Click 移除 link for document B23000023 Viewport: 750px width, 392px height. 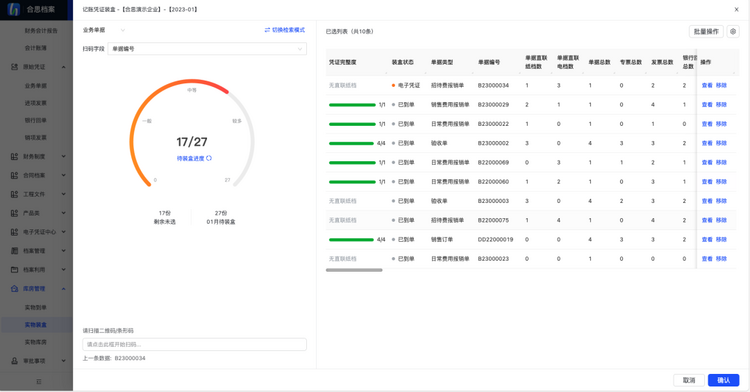721,259
